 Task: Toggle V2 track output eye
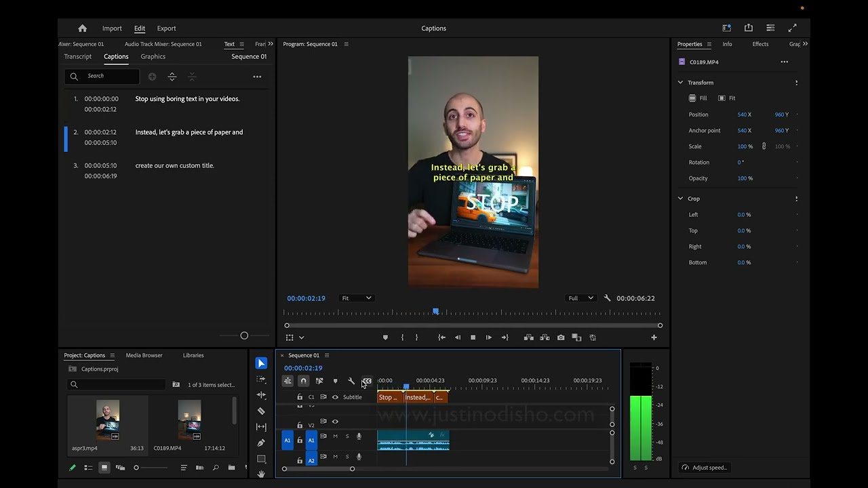335,422
